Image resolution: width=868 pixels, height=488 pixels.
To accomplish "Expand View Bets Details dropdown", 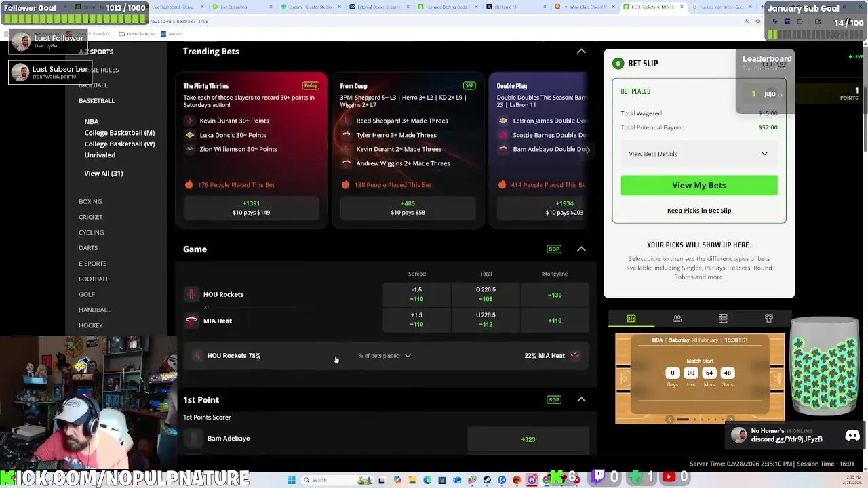I will click(x=698, y=154).
